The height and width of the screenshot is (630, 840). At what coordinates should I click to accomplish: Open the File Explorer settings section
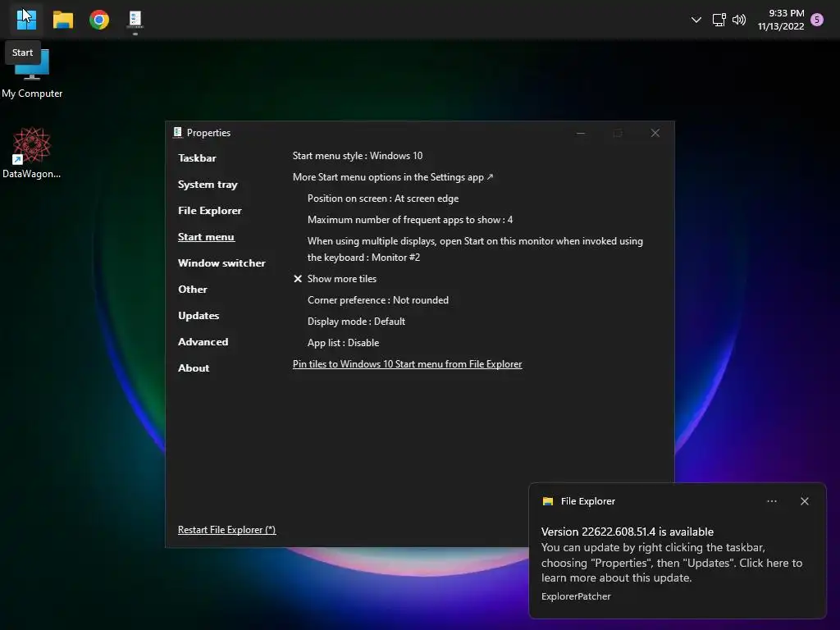coord(210,211)
